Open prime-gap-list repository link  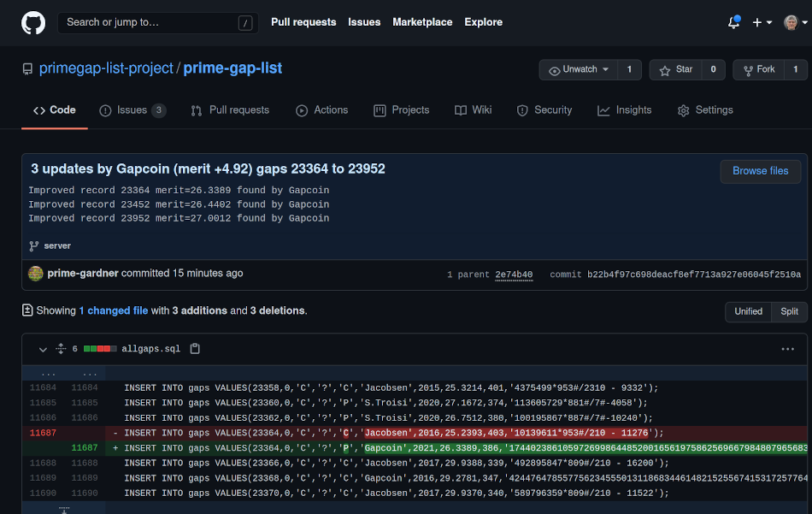[232, 68]
